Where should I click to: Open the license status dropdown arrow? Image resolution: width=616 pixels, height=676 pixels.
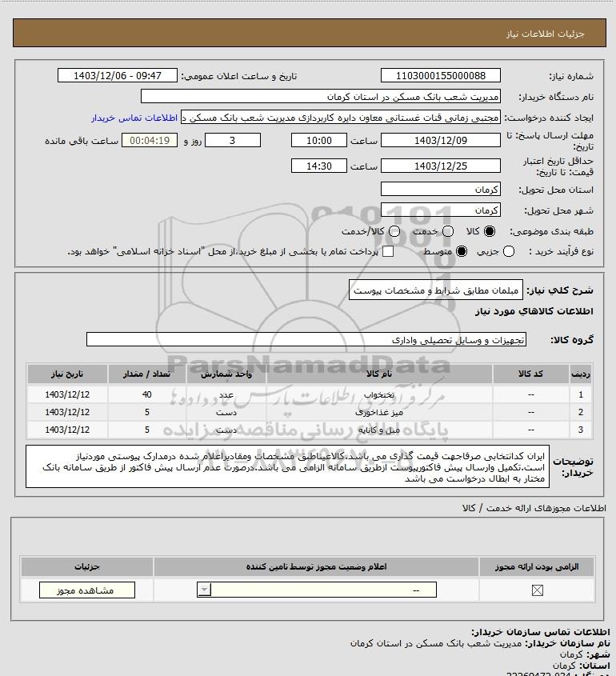pyautogui.click(x=204, y=590)
